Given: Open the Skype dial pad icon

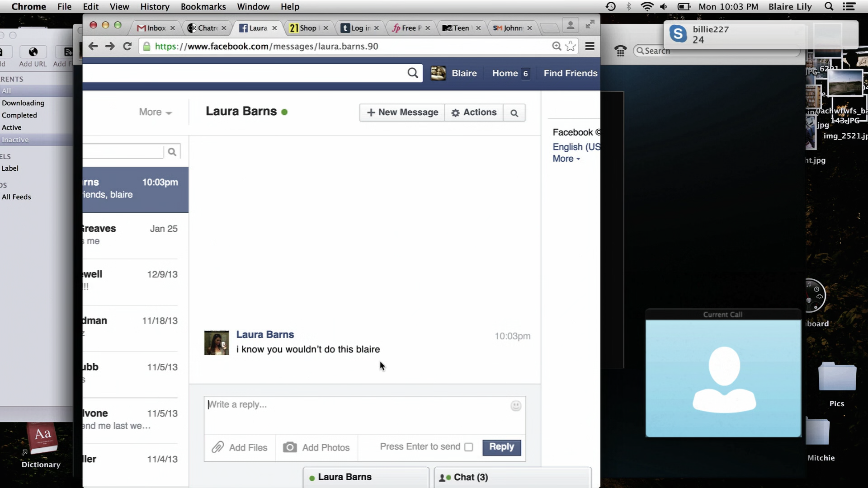Looking at the screenshot, I should [x=620, y=51].
